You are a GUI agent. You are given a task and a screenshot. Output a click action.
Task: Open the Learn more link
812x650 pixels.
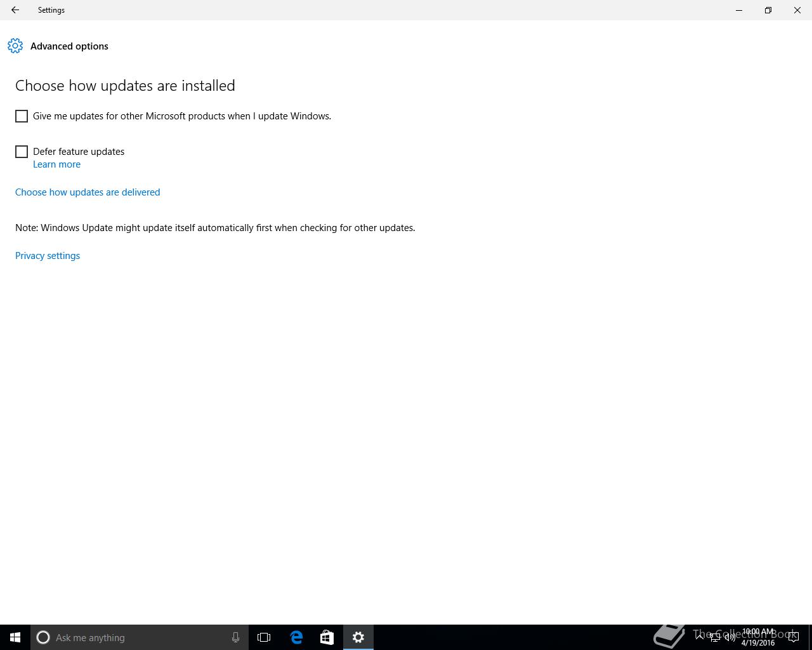[x=56, y=164]
